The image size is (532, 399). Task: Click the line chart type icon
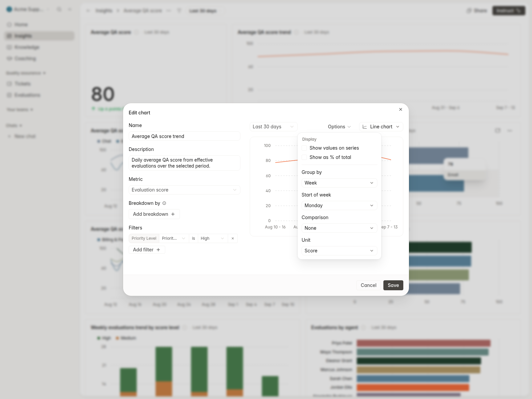coord(365,127)
